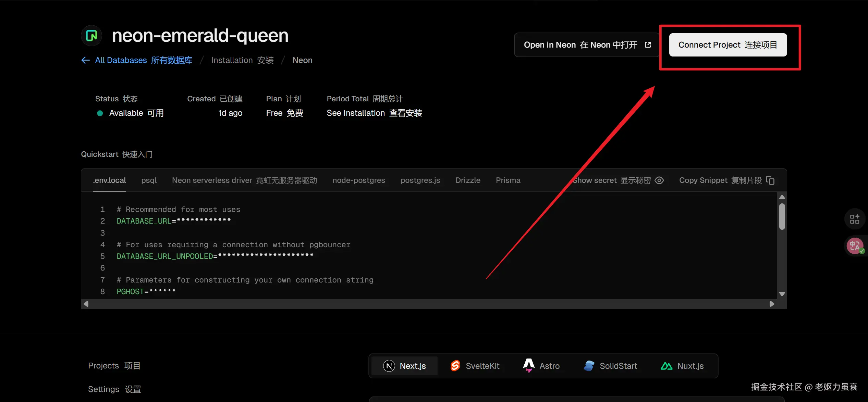Click the pgbouncer comment line

pyautogui.click(x=234, y=244)
